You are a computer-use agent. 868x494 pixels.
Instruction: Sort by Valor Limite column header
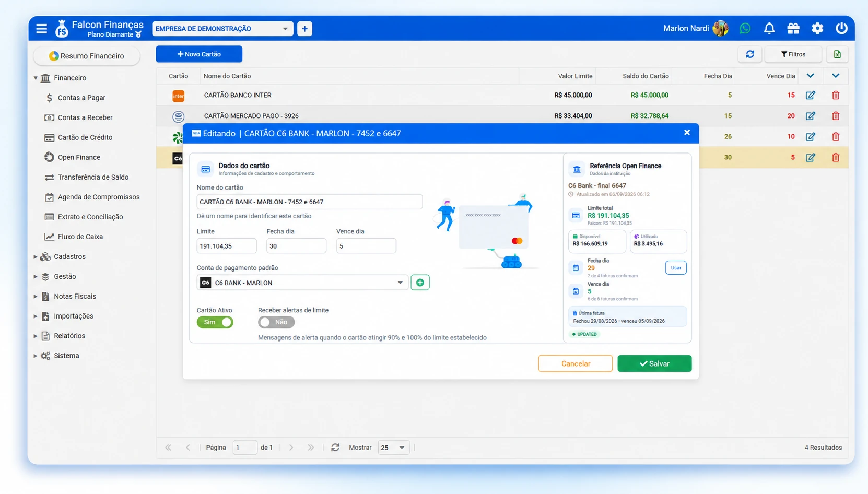pyautogui.click(x=575, y=76)
